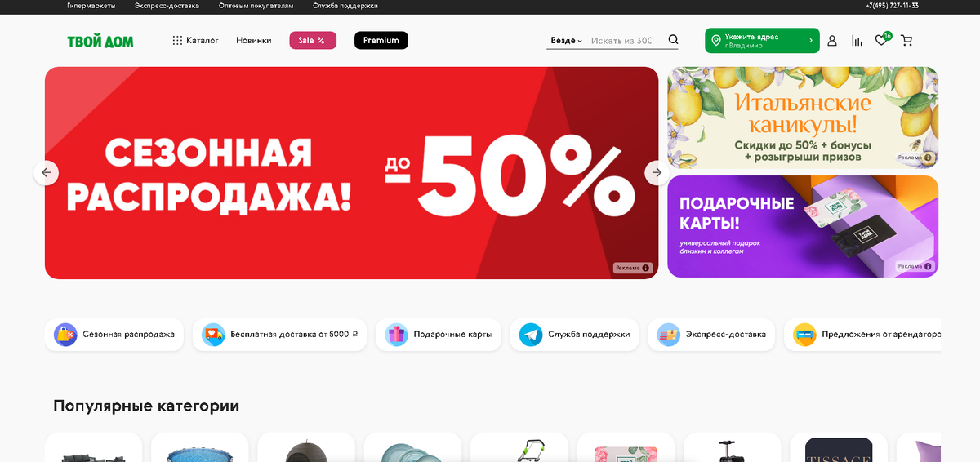Open favorites heart icon with badge

coord(882,40)
